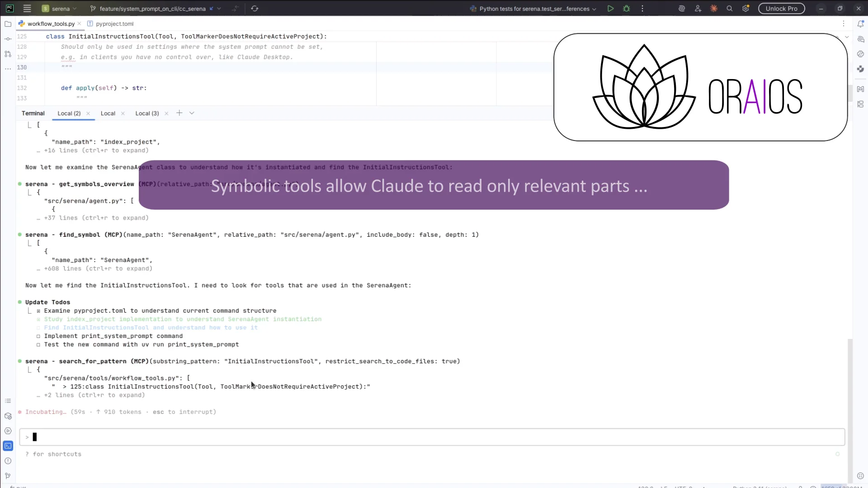This screenshot has height=488, width=868.
Task: Expand the terminal new-session options chevron
Action: 192,113
